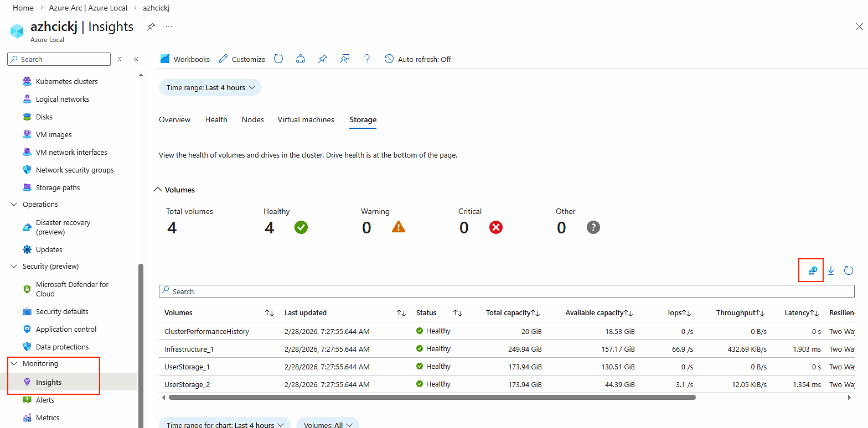Click the horizontal scrollbar under the volumes table
This screenshot has height=428, width=868.
click(432, 397)
